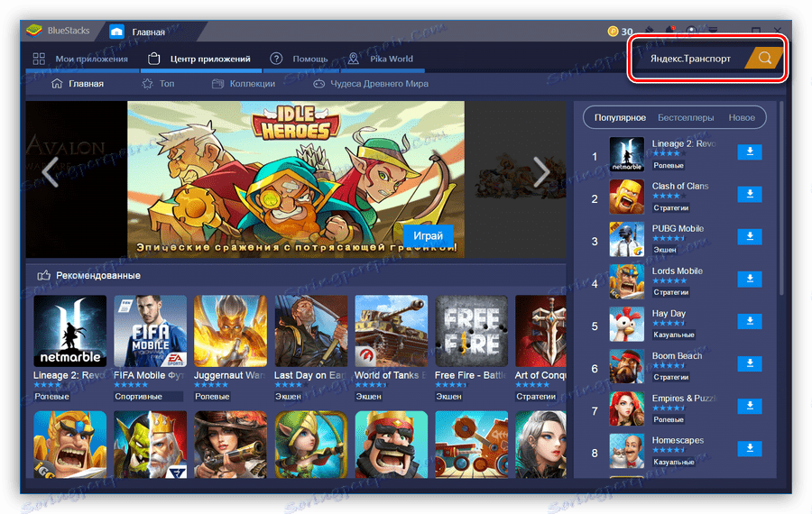Screen dimensions: 812x514
Task: Click the popular list vertical scrollbar
Action: (x=781, y=199)
